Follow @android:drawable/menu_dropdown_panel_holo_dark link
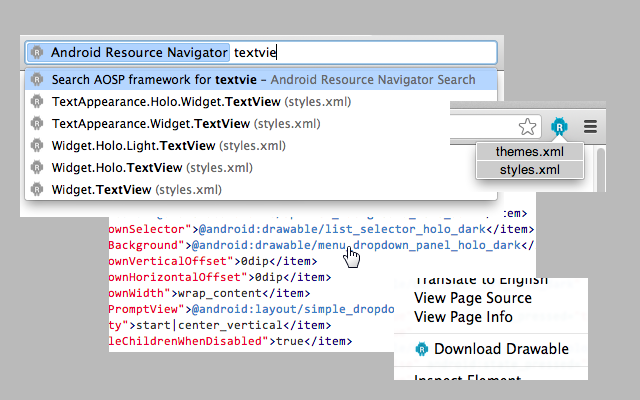This screenshot has width=640, height=400. [x=356, y=245]
